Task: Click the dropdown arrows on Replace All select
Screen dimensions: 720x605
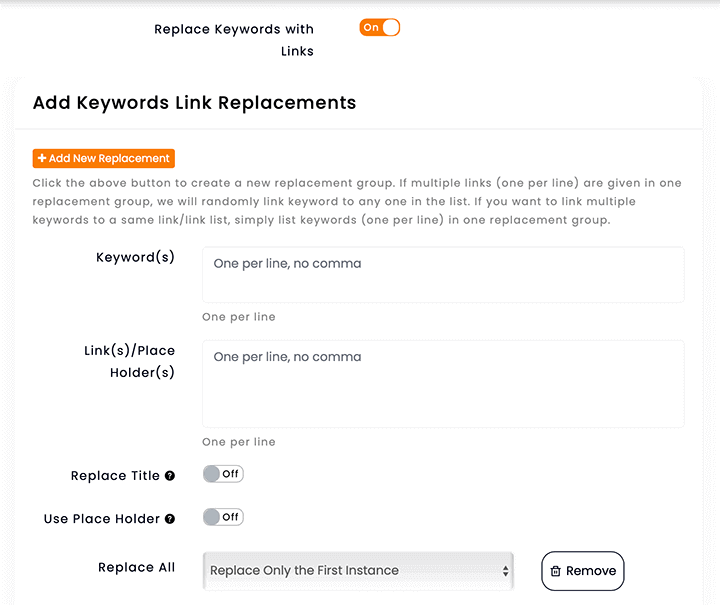Action: click(x=505, y=571)
